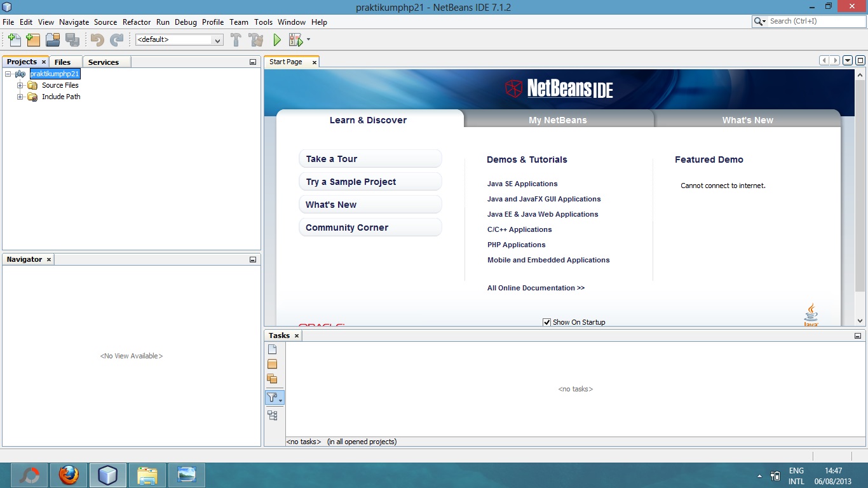This screenshot has width=868, height=488.
Task: Toggle group tasks by category icon
Action: (273, 416)
